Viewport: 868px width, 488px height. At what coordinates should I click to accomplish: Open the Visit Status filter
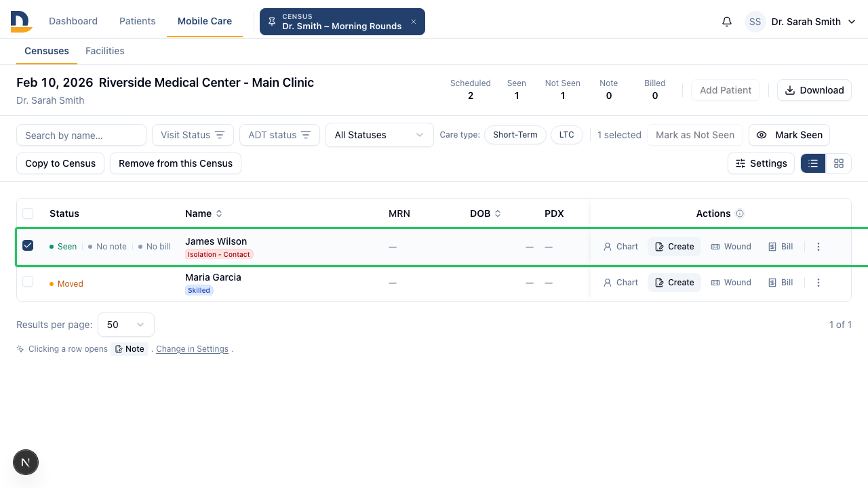(x=193, y=135)
